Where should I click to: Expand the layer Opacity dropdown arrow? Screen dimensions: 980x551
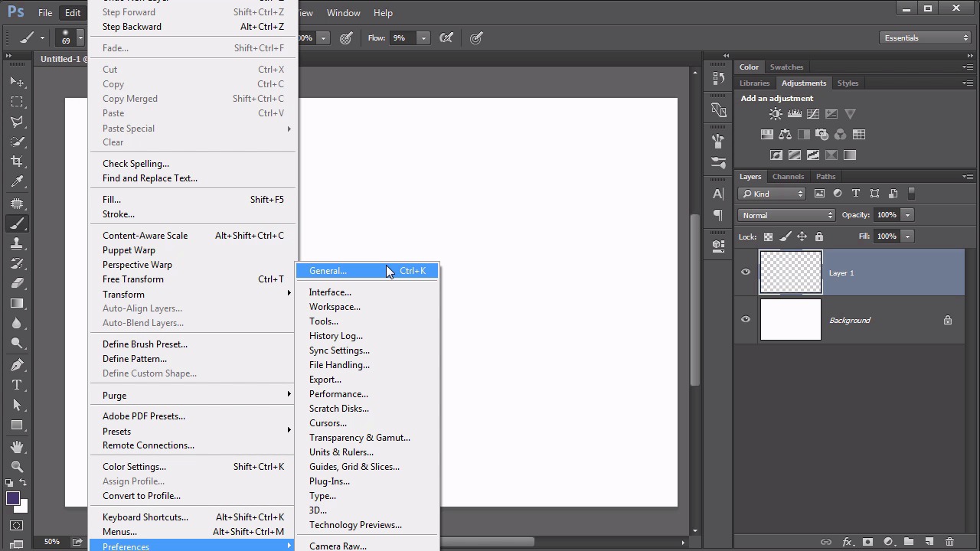(907, 215)
